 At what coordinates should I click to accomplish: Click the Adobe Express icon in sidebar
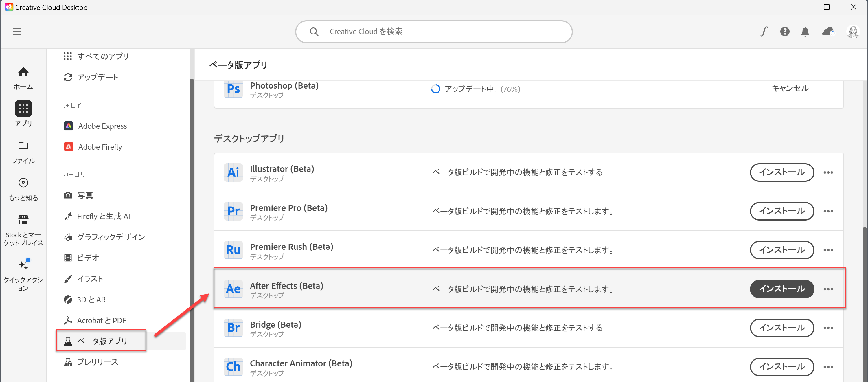pos(68,126)
